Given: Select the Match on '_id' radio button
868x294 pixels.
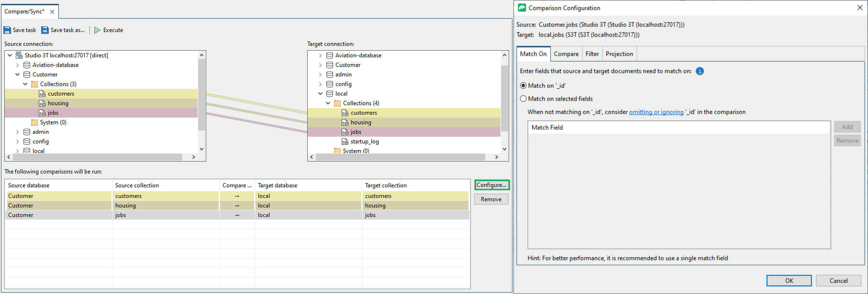Looking at the screenshot, I should tap(523, 86).
